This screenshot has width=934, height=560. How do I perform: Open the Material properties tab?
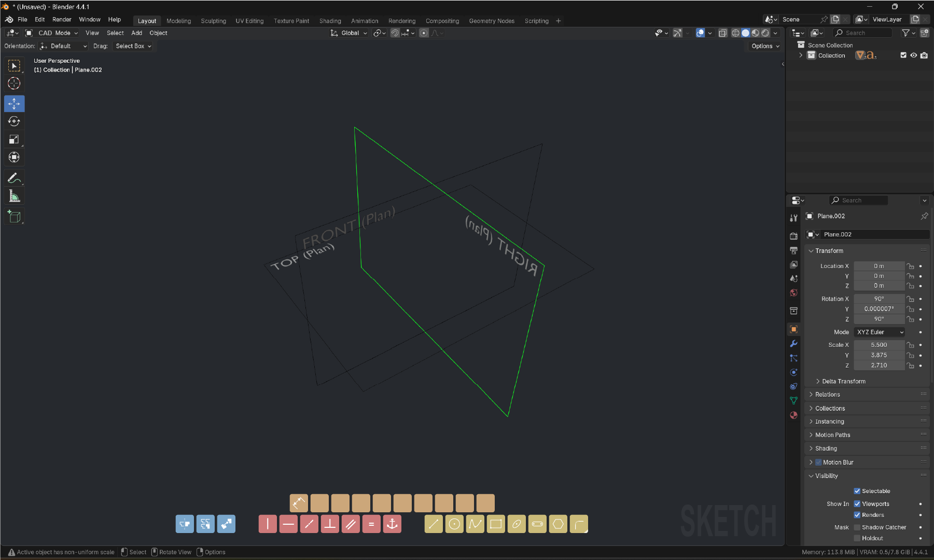(x=793, y=415)
